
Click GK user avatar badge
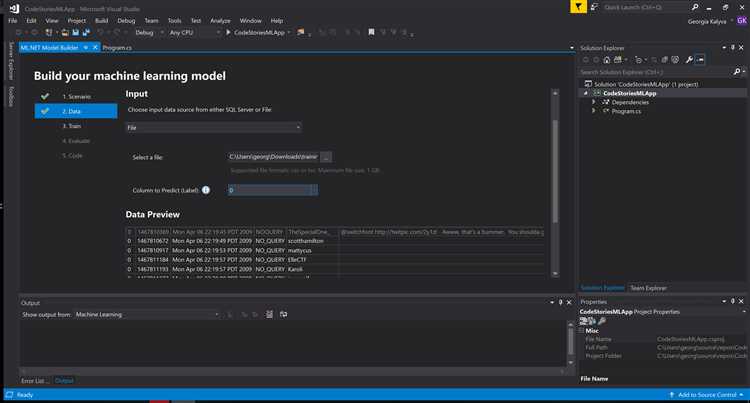[742, 21]
